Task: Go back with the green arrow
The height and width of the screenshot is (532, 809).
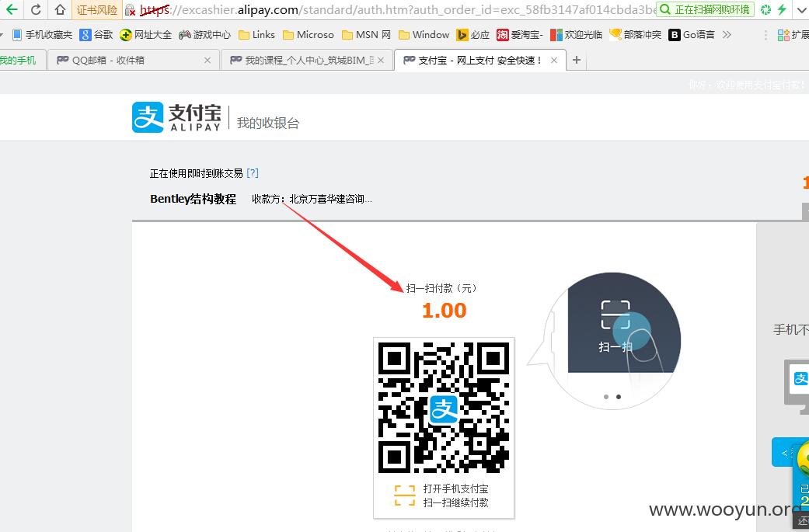Action: pos(12,9)
